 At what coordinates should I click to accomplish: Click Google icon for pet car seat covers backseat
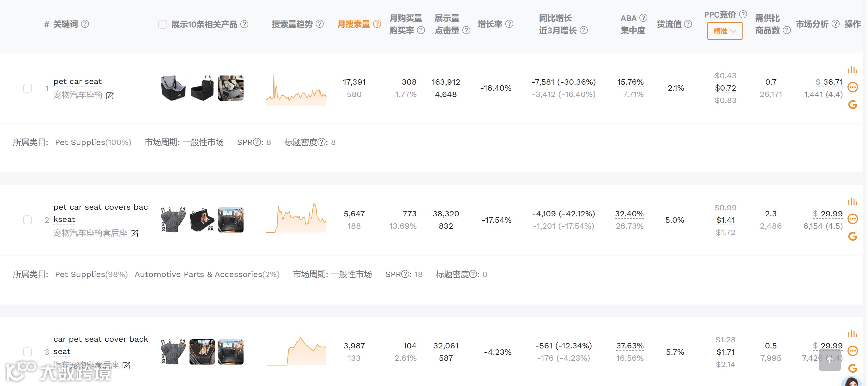852,237
